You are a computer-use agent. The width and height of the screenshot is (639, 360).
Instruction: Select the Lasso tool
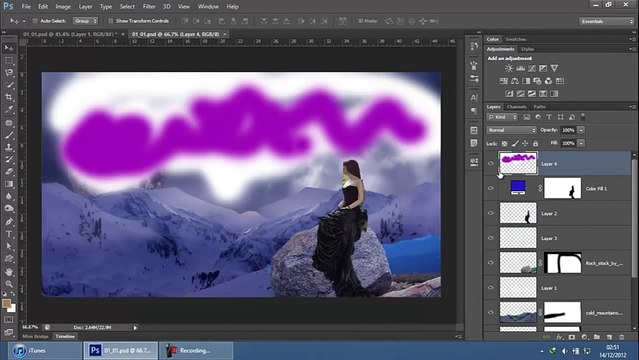pyautogui.click(x=9, y=73)
